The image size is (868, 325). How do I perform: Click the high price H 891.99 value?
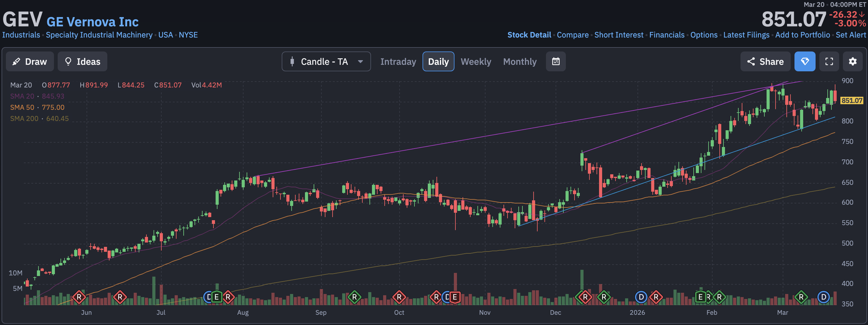(x=94, y=85)
